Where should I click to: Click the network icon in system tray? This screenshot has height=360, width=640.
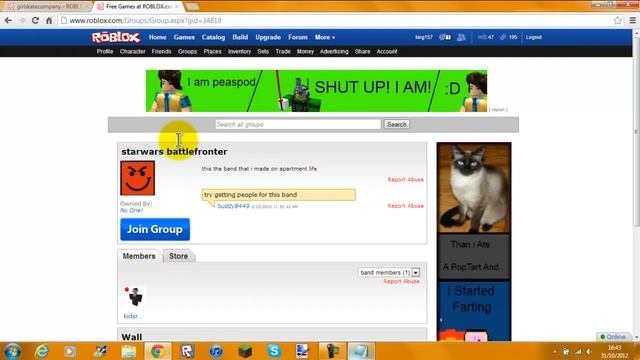[578, 351]
